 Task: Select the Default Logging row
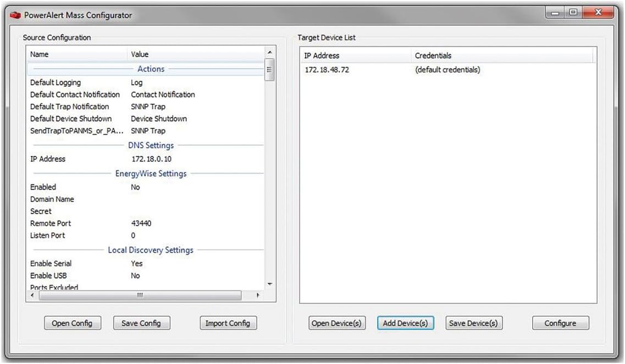146,82
